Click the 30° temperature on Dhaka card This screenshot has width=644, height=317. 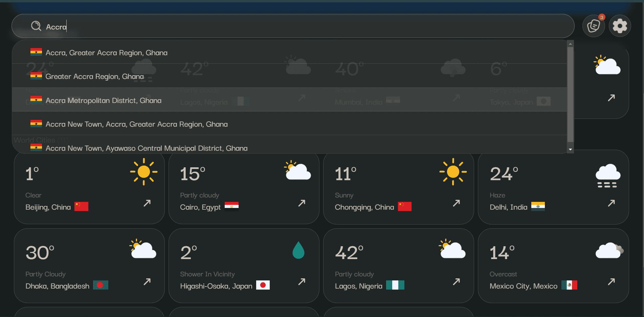[x=40, y=253]
